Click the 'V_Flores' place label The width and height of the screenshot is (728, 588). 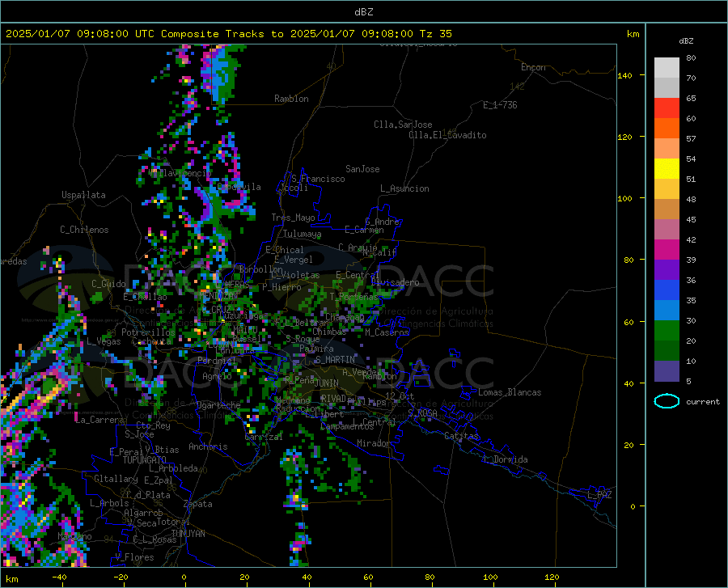click(x=134, y=557)
